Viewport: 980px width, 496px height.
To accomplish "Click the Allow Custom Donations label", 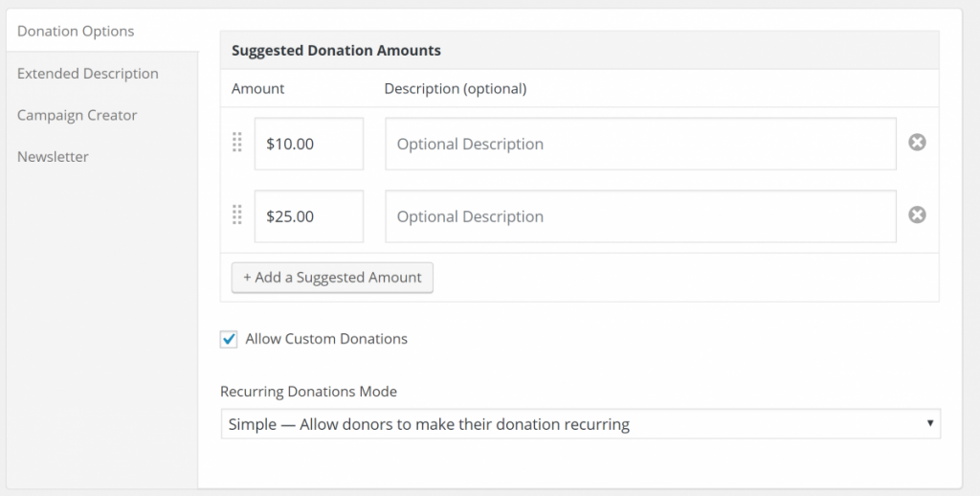I will click(x=326, y=339).
